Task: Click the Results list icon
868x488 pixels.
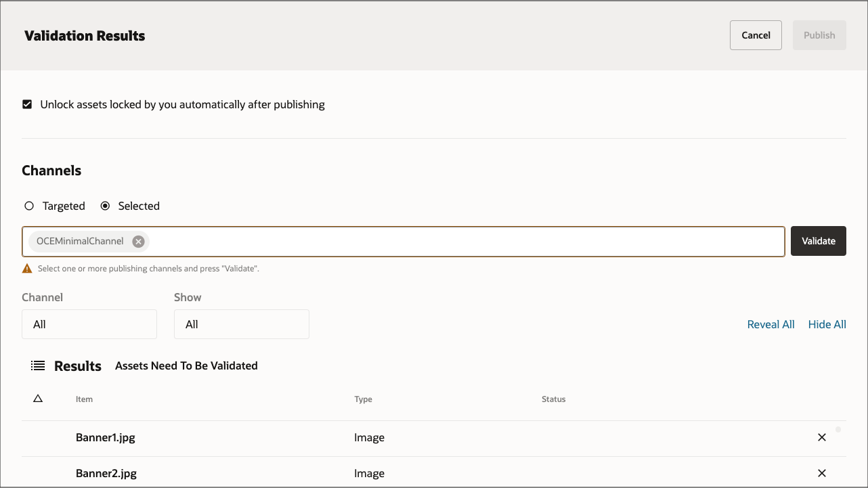Action: tap(38, 365)
